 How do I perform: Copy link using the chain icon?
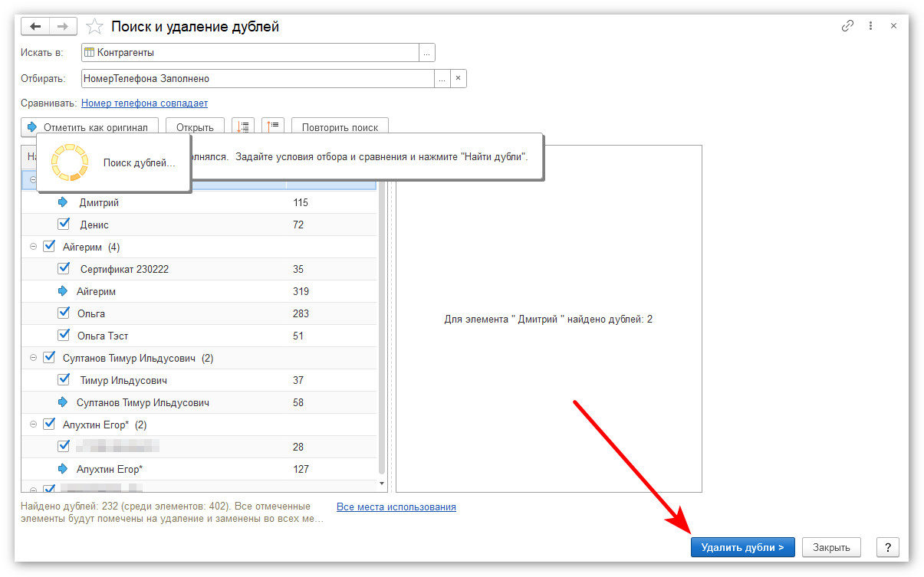click(x=847, y=26)
